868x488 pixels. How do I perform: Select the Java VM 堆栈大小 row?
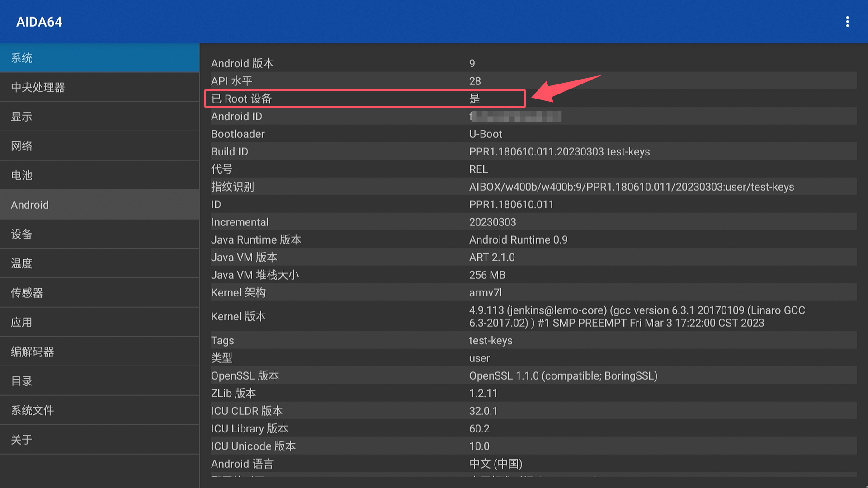[533, 275]
